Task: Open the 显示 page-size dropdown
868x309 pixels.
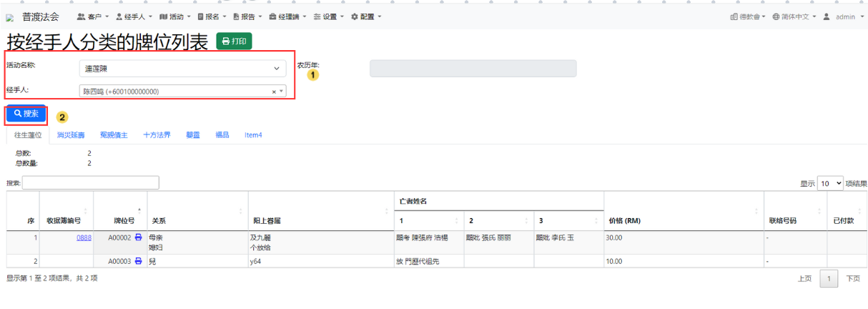Action: tap(829, 184)
